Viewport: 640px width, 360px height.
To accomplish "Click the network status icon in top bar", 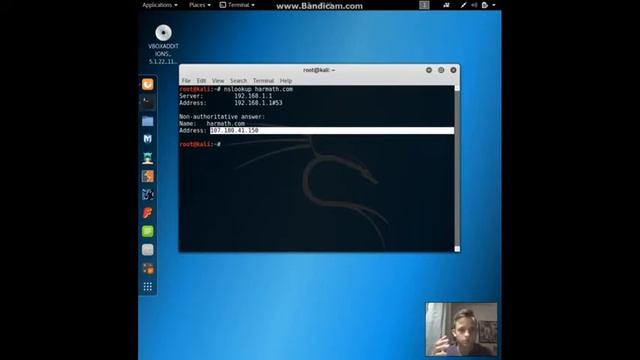I will pos(446,5).
